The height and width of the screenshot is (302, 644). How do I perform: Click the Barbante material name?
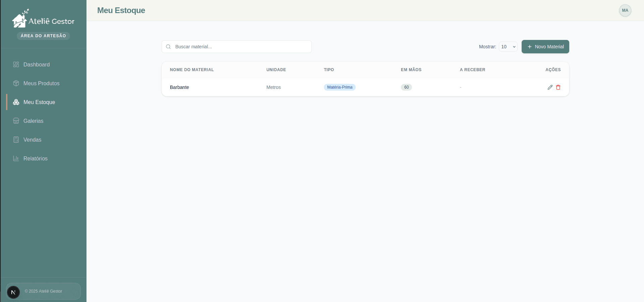(179, 87)
